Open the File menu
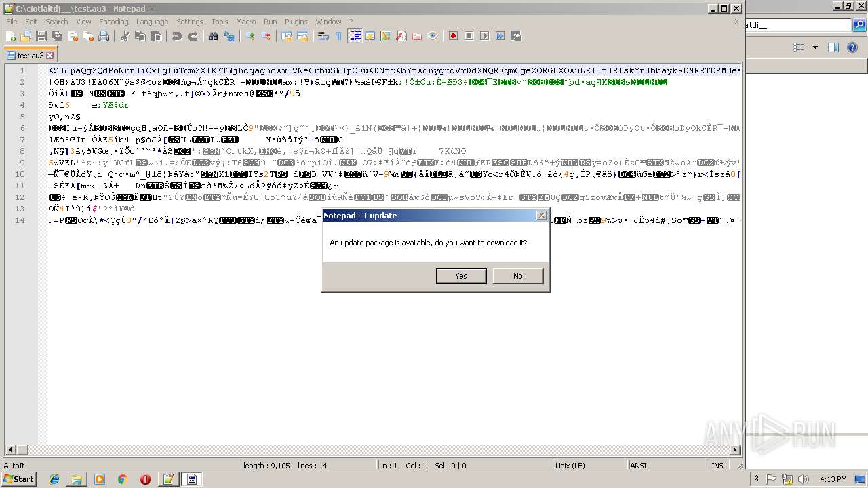 click(x=12, y=22)
